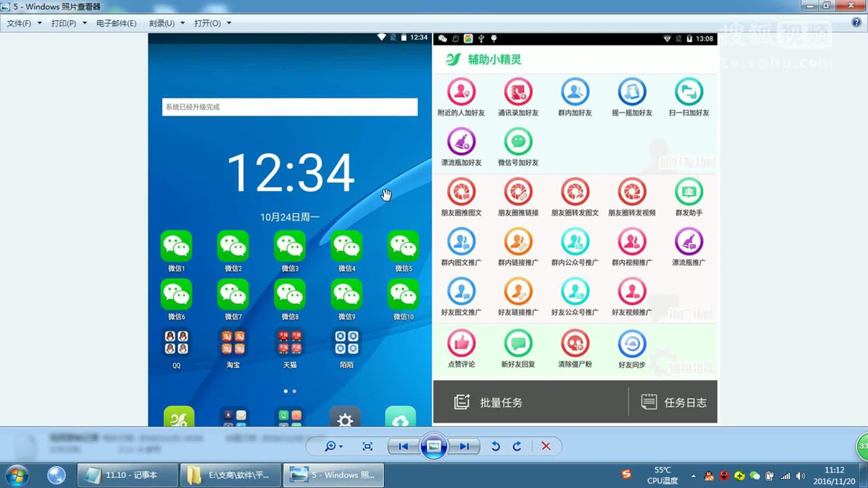Rotate image clockwise
Screen dimensions: 868x488
click(x=517, y=446)
